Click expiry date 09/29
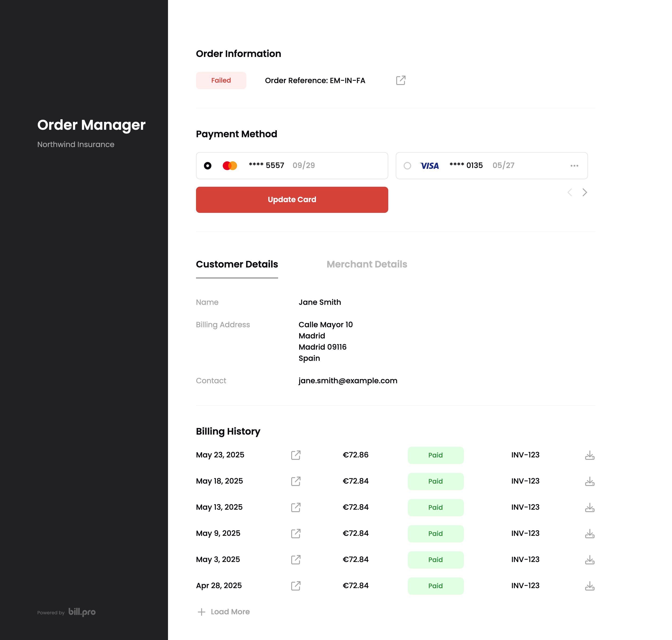The width and height of the screenshot is (672, 640). tap(304, 165)
